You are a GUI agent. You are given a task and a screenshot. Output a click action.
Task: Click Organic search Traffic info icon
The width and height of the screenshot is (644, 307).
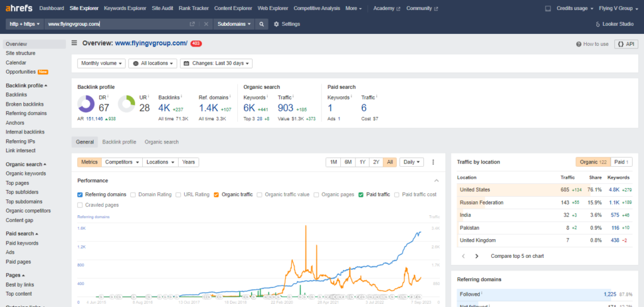coord(294,97)
